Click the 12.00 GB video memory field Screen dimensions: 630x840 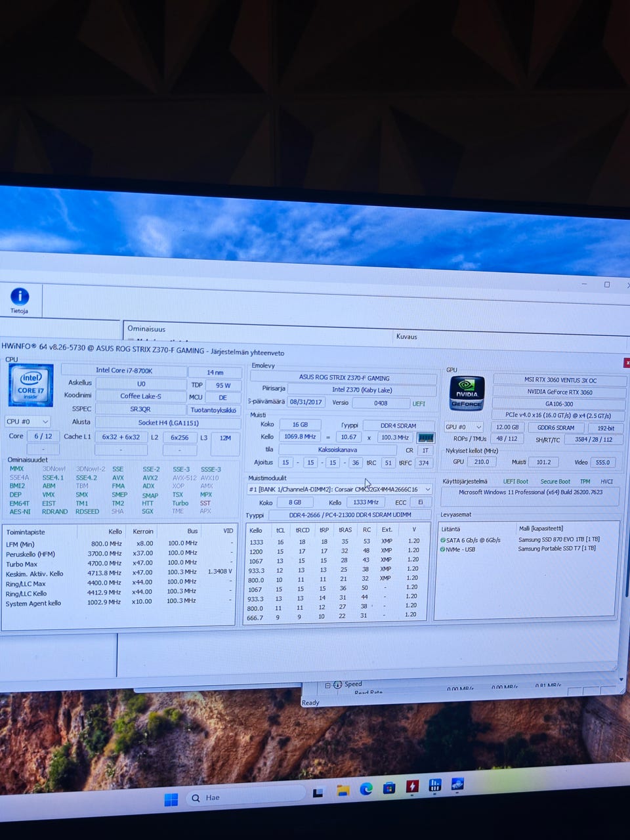point(507,427)
